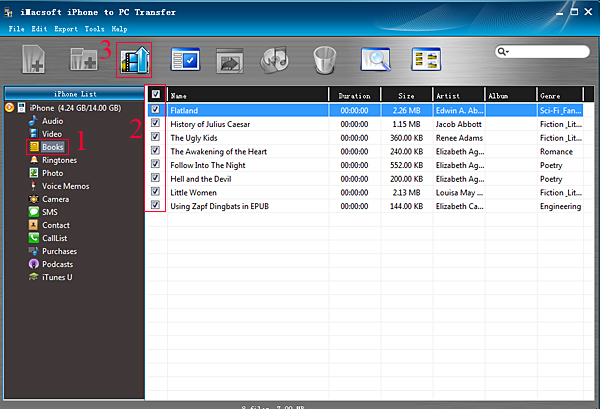Select Follow Into The Night title
Image resolution: width=600 pixels, height=409 pixels.
(208, 165)
